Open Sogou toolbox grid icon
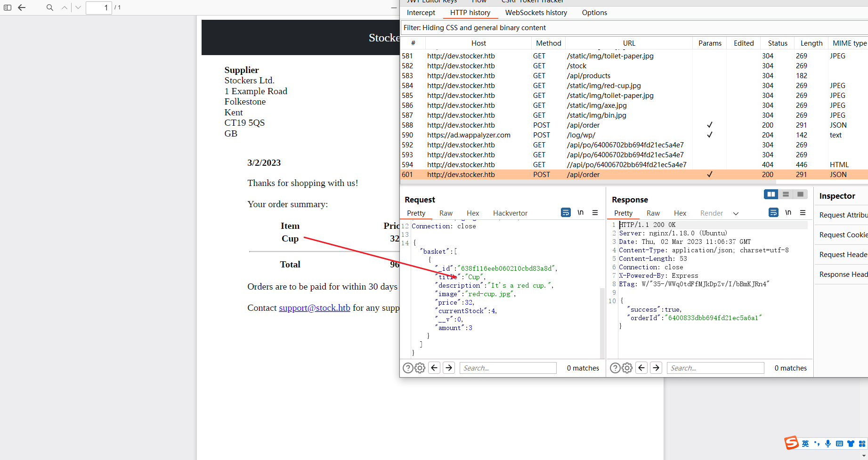The height and width of the screenshot is (460, 868). coord(862,444)
